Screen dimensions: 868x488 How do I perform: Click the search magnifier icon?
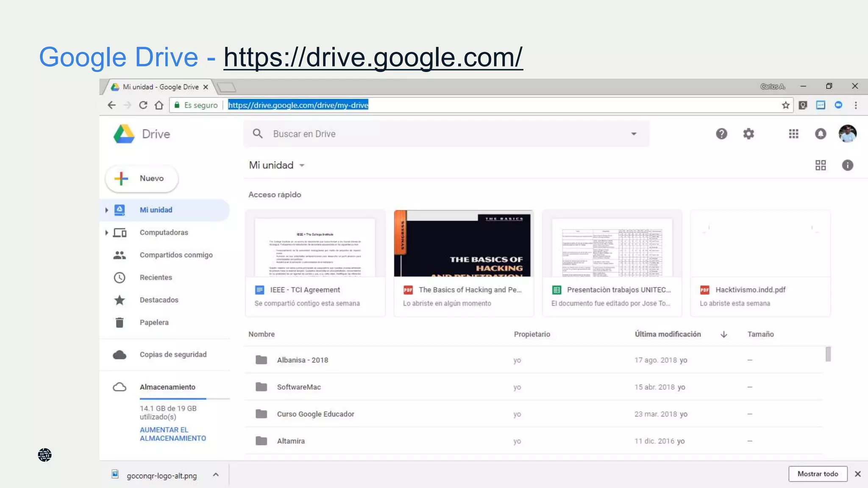(x=258, y=134)
